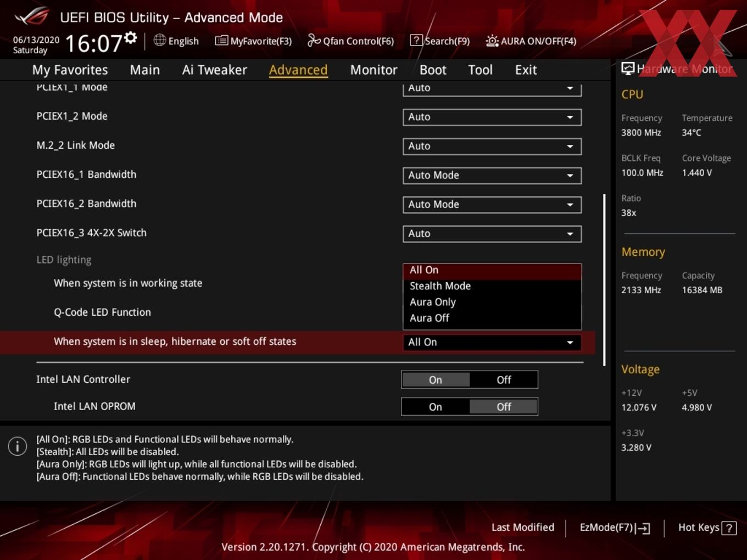Viewport: 747px width, 560px height.
Task: Open MyFavorite(F3) list icon
Action: 221,40
